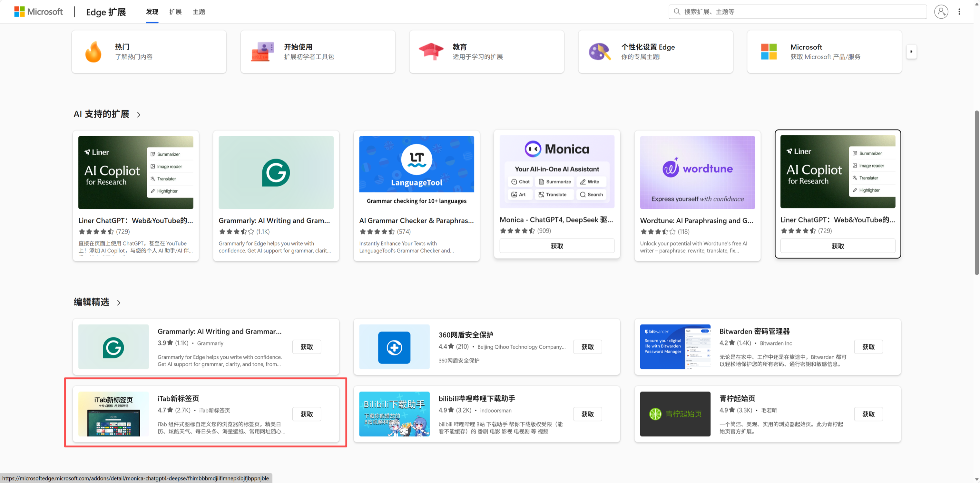Open the 个性化设置 Edge palette category
The width and height of the screenshot is (980, 483).
(655, 52)
